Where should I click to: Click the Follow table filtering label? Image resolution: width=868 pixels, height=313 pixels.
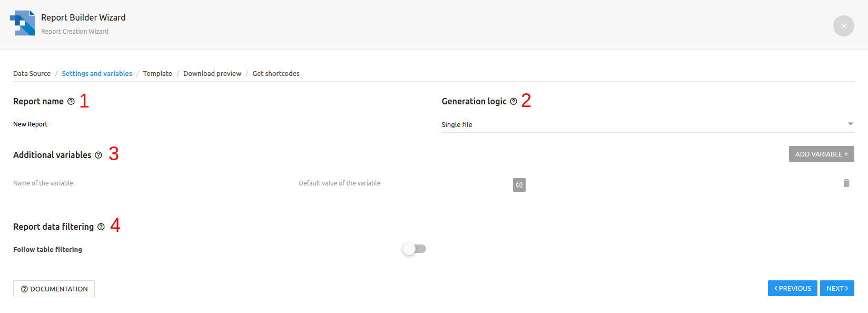pos(47,249)
